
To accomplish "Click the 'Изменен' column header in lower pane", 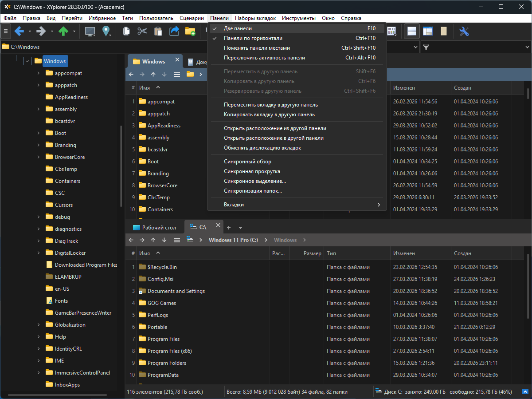I will click(x=403, y=253).
